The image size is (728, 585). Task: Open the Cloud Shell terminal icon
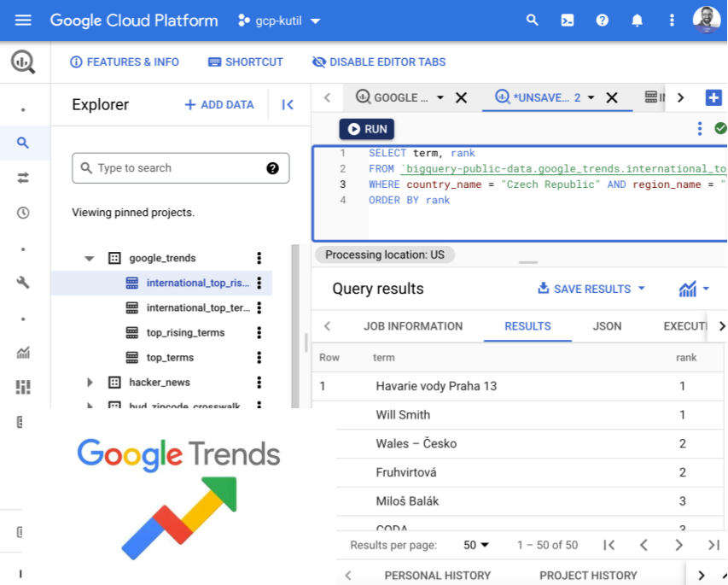pyautogui.click(x=567, y=20)
